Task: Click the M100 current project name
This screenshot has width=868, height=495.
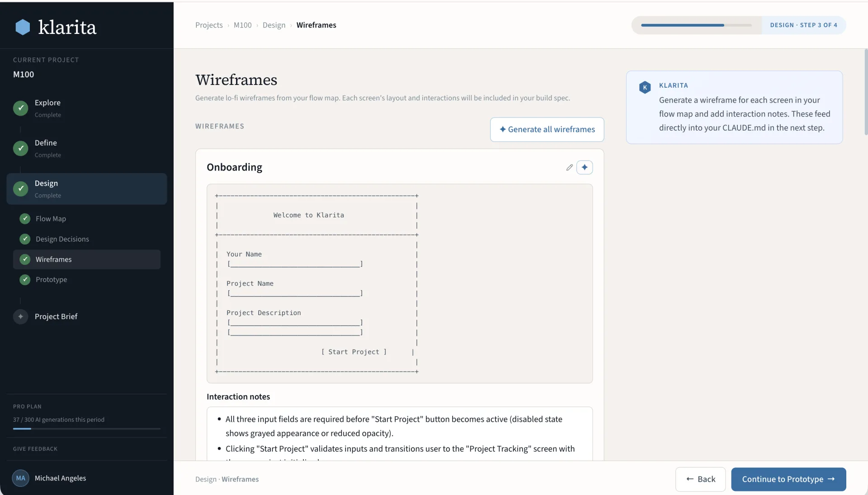Action: (x=24, y=75)
